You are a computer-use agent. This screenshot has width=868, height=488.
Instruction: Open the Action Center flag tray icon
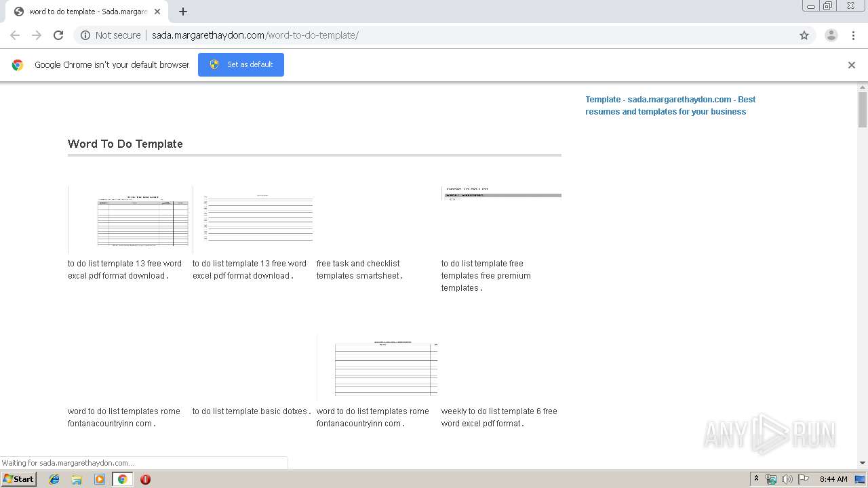(x=804, y=479)
